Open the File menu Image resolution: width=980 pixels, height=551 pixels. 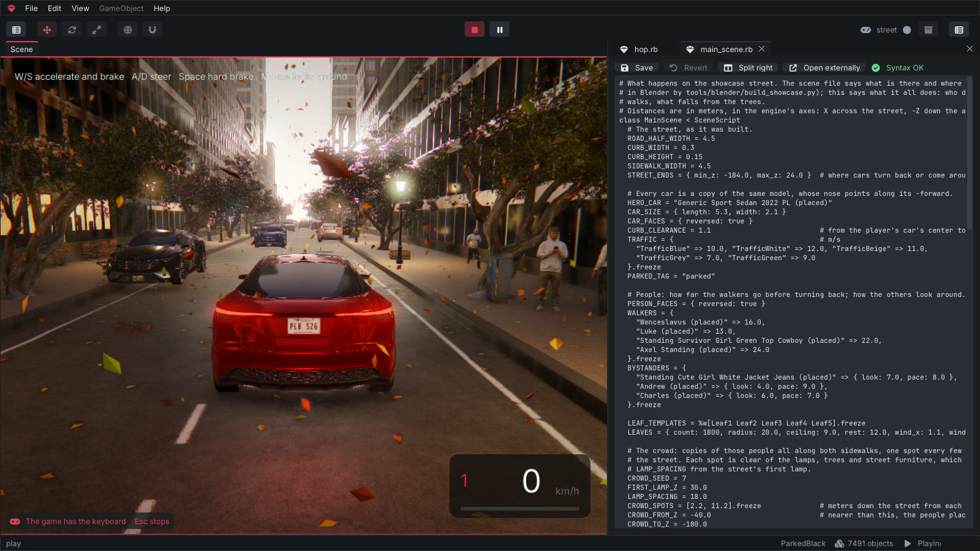click(x=31, y=8)
